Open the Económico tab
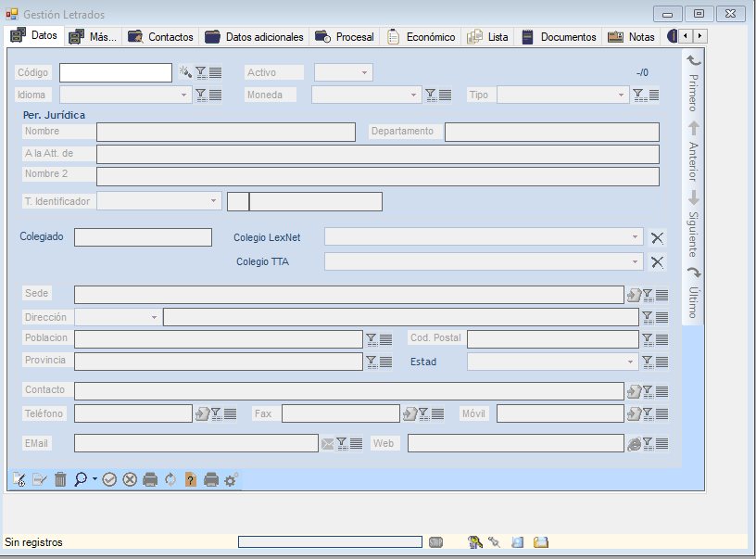The image size is (756, 559). [x=422, y=37]
